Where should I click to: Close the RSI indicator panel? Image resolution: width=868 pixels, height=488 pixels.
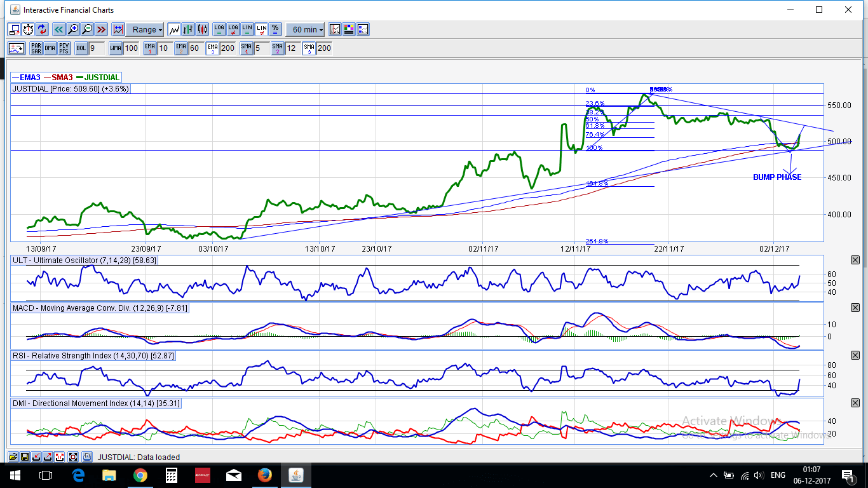pos(855,355)
